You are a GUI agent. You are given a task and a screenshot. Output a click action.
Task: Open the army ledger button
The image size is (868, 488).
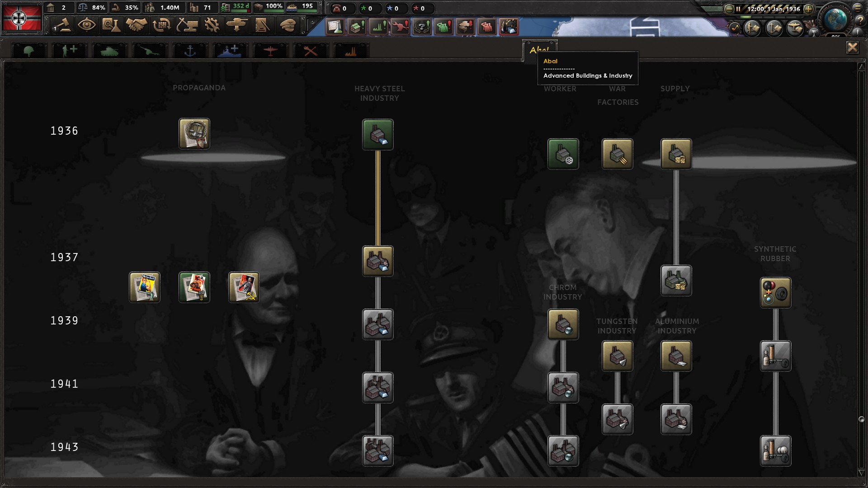[x=753, y=28]
